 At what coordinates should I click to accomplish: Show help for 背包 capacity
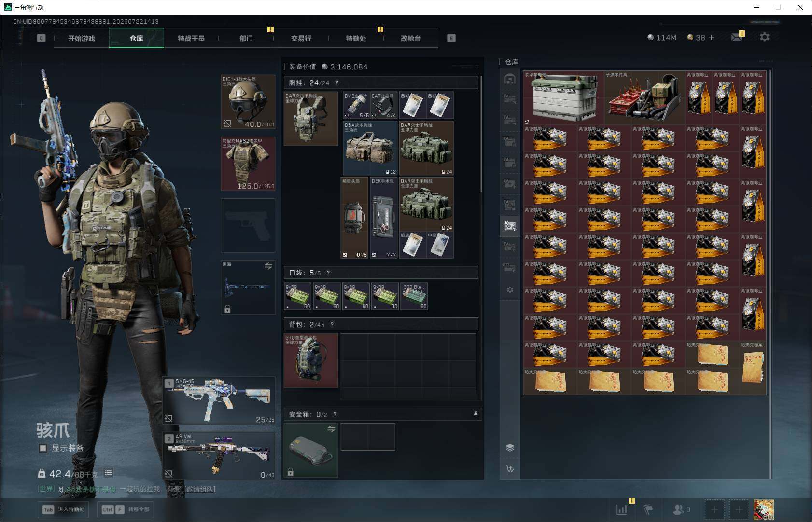click(x=332, y=324)
